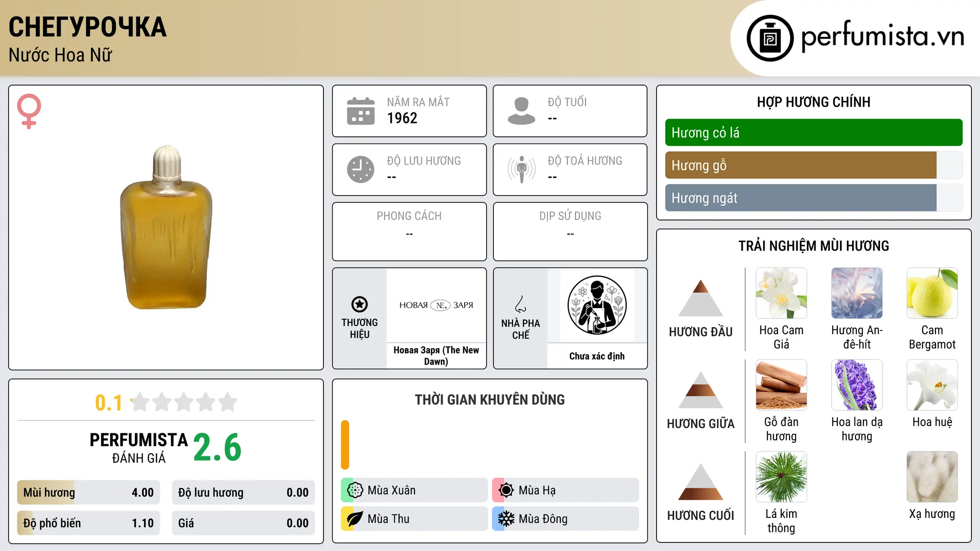Click the Cam Bergamot note name

(x=932, y=337)
